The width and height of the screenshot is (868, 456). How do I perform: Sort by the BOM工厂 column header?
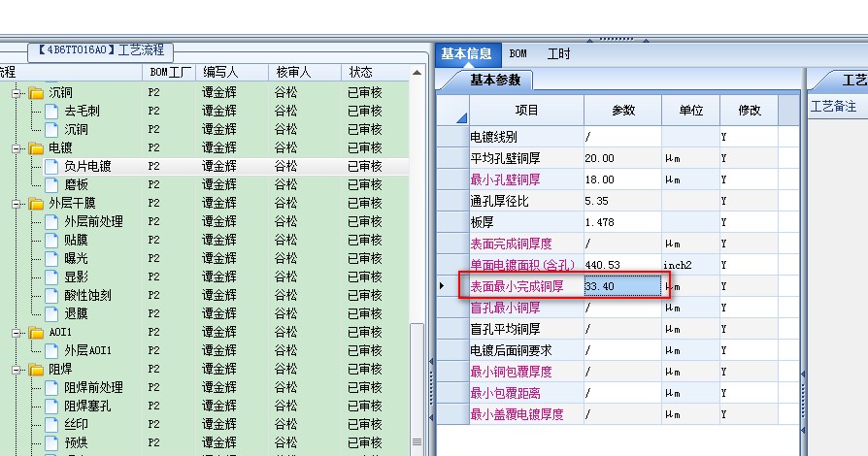tap(169, 73)
